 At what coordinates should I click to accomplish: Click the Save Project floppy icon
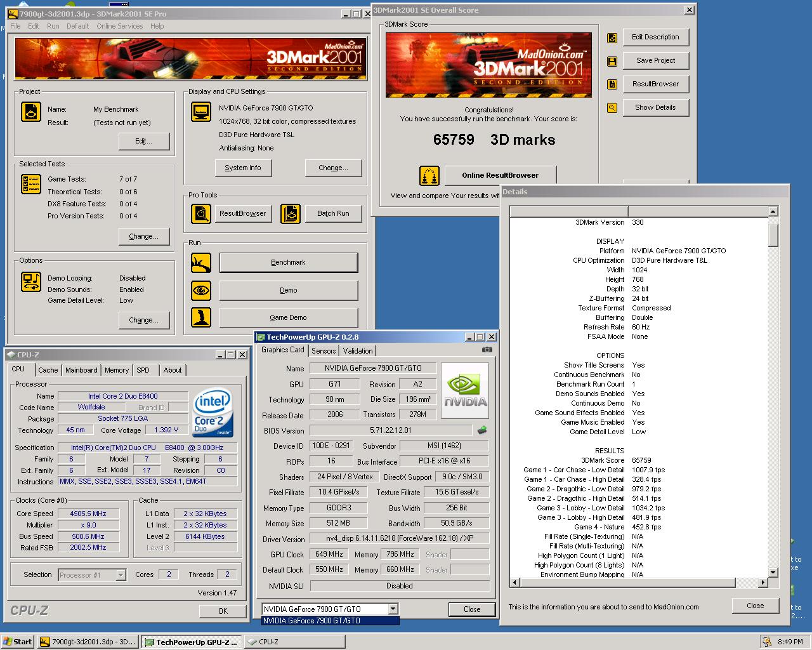pyautogui.click(x=612, y=62)
